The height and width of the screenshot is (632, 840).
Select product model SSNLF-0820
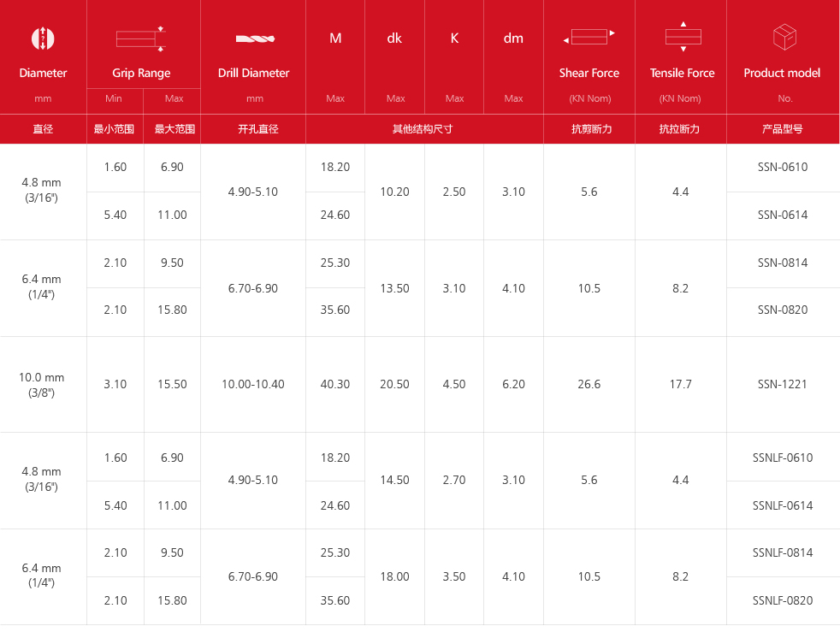[782, 601]
